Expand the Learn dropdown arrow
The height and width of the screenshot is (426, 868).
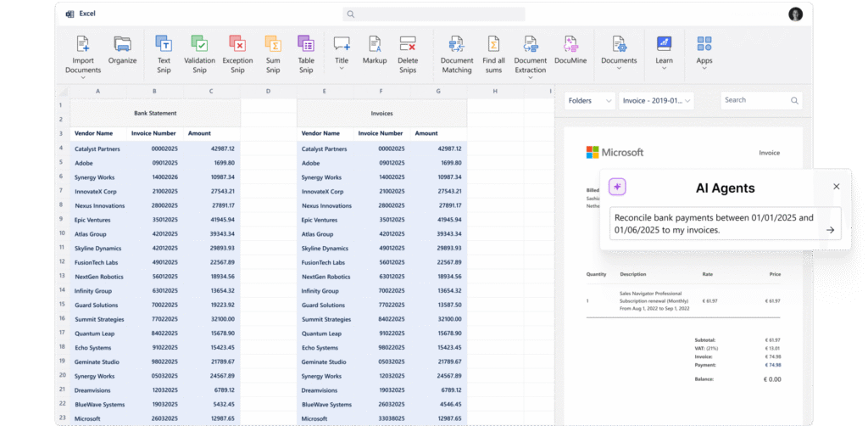pos(665,69)
